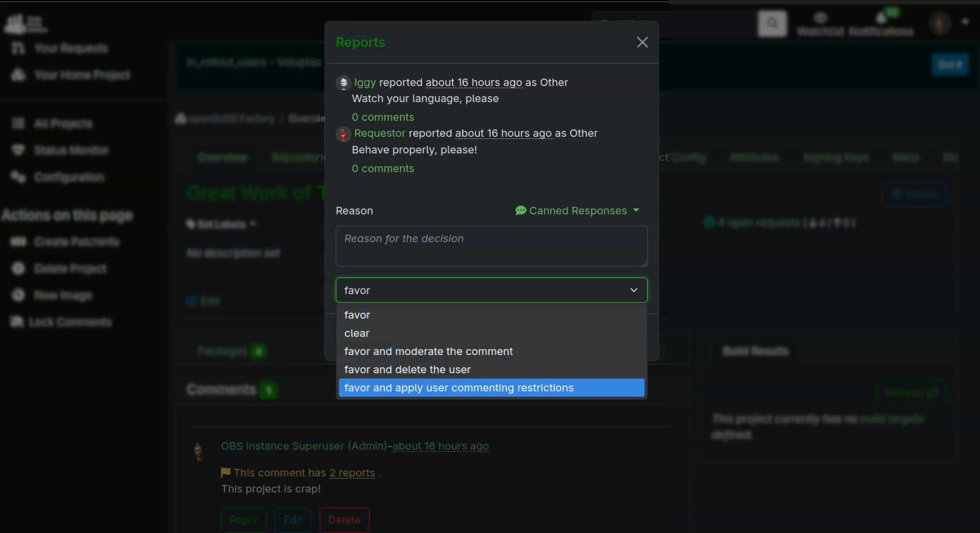980x533 pixels.
Task: Click the red Delete comment button
Action: click(x=344, y=520)
